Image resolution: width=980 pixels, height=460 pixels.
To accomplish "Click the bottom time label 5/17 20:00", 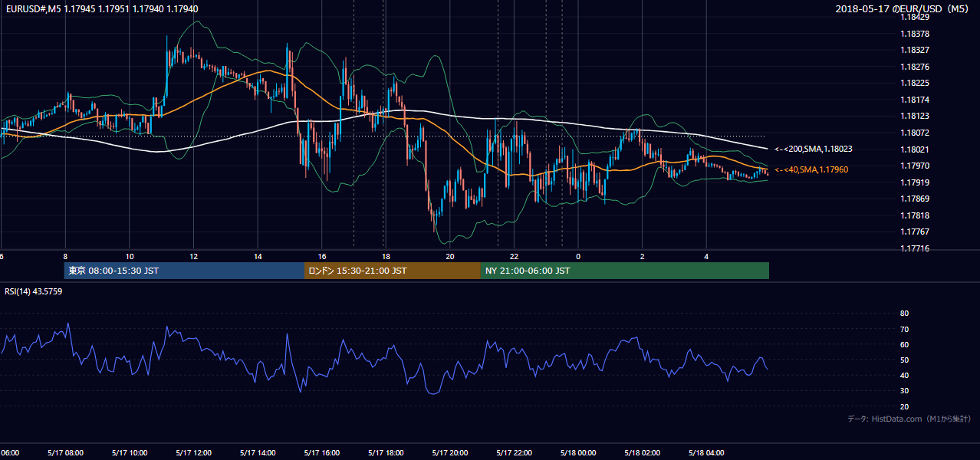I will tap(450, 452).
